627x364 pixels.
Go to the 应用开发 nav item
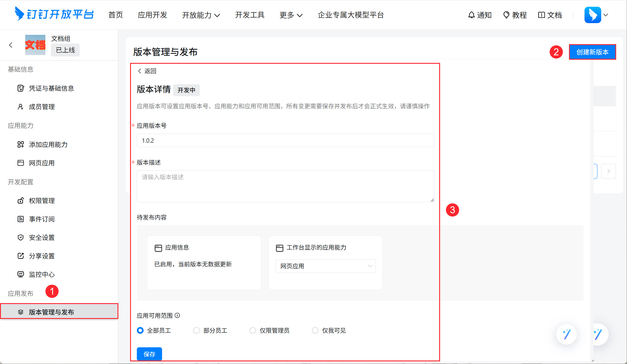tap(152, 15)
